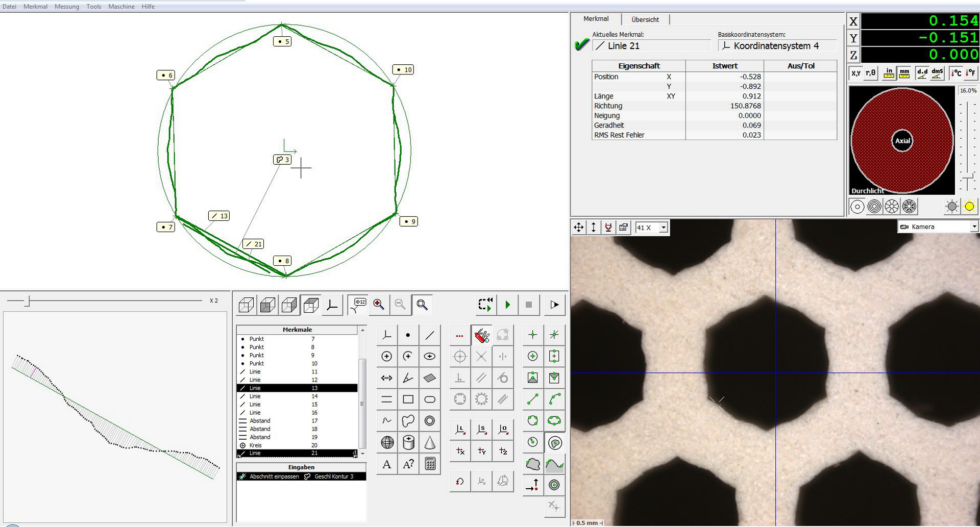This screenshot has width=980, height=527.
Task: Open the Messung menu
Action: (x=67, y=7)
